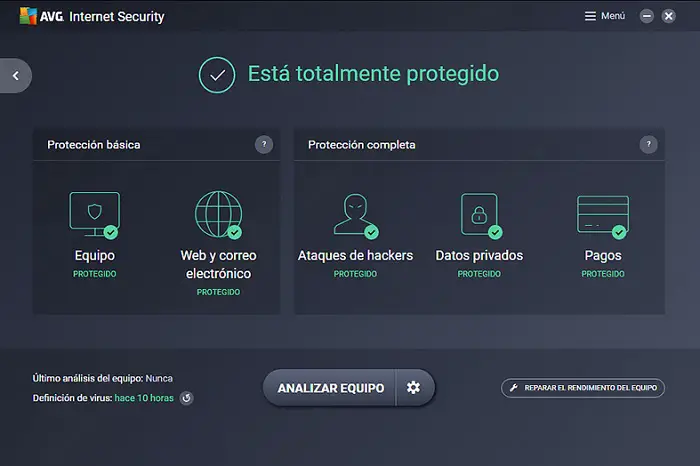Minimize the AVG window
The image size is (700, 466).
click(x=646, y=17)
